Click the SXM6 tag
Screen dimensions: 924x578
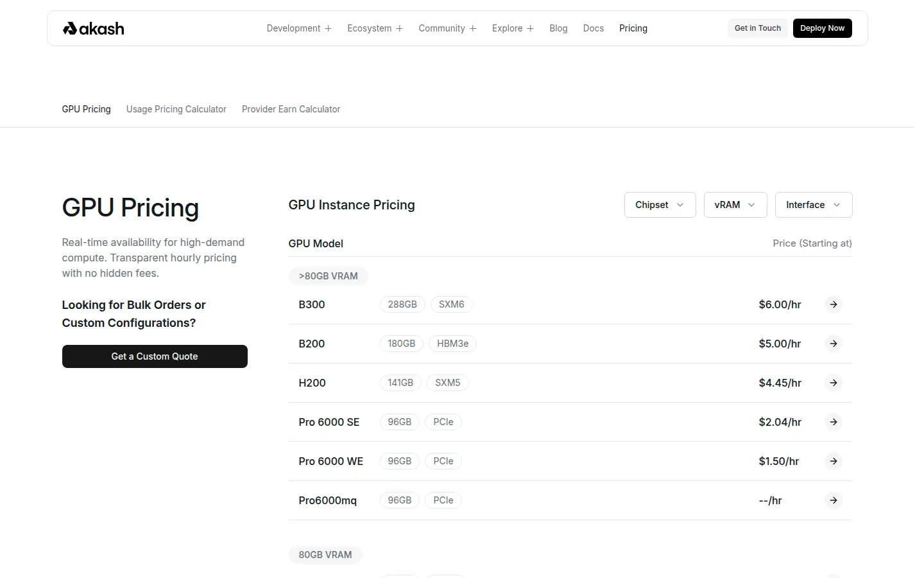tap(452, 304)
